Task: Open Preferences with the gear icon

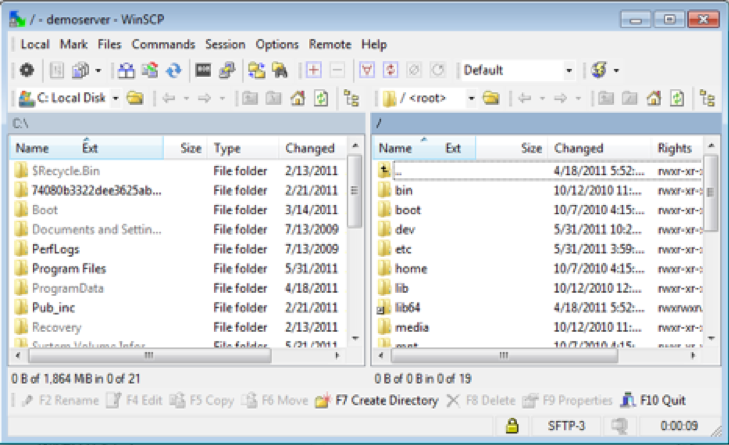Action: (27, 70)
